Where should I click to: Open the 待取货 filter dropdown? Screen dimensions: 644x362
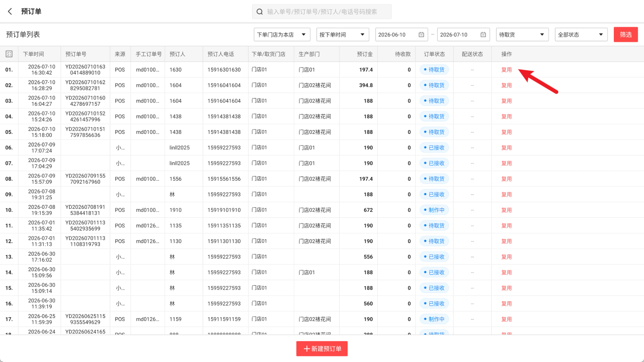tap(522, 35)
